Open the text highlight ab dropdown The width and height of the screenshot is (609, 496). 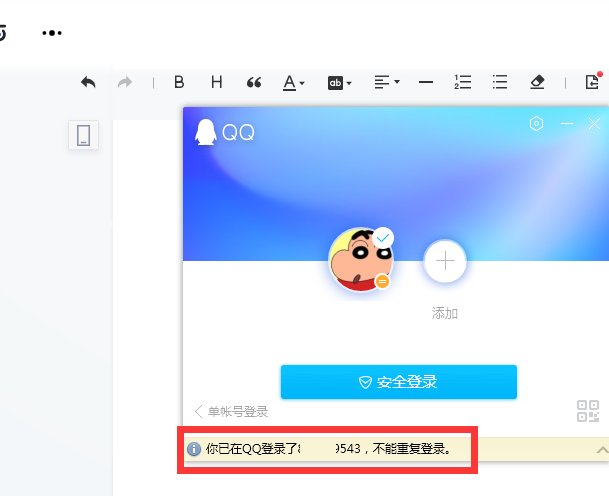click(x=339, y=83)
